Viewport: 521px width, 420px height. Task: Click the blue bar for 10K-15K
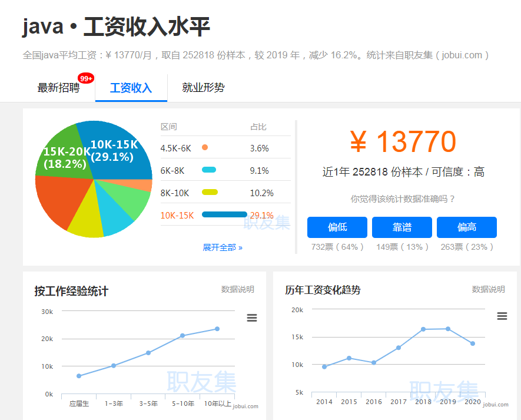(x=225, y=214)
